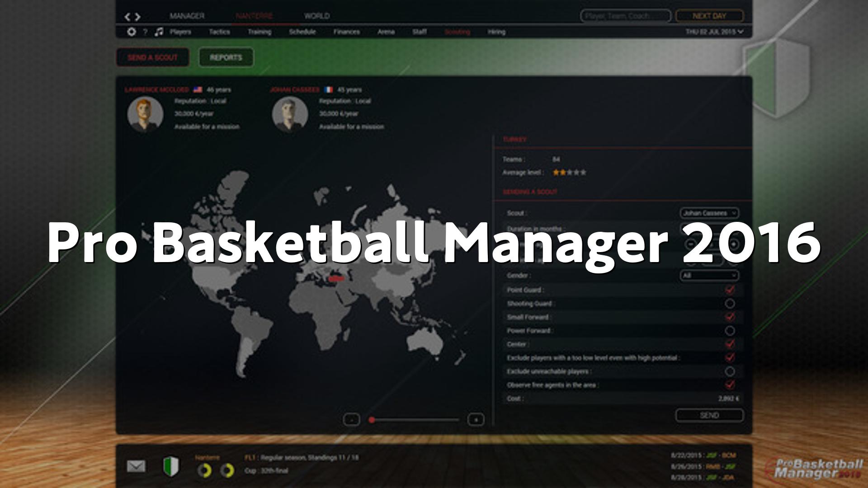Switch to the NANTERRE tab
This screenshot has width=868, height=488.
tap(254, 16)
